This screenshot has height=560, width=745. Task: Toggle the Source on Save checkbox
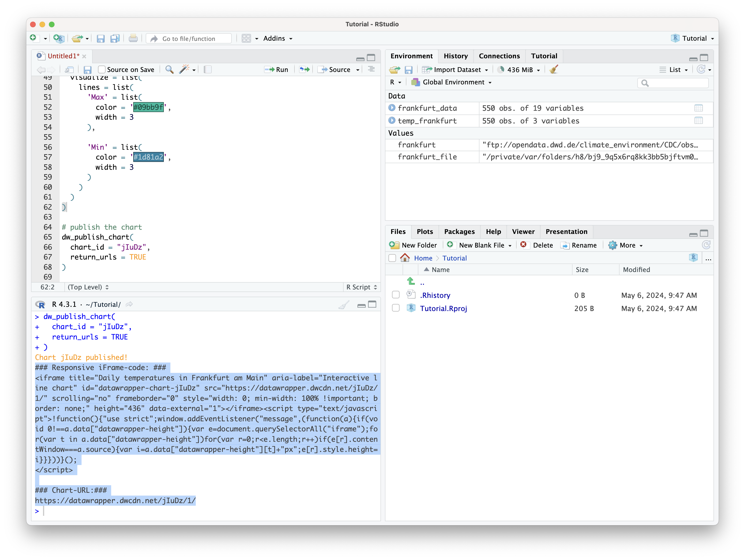pos(102,70)
